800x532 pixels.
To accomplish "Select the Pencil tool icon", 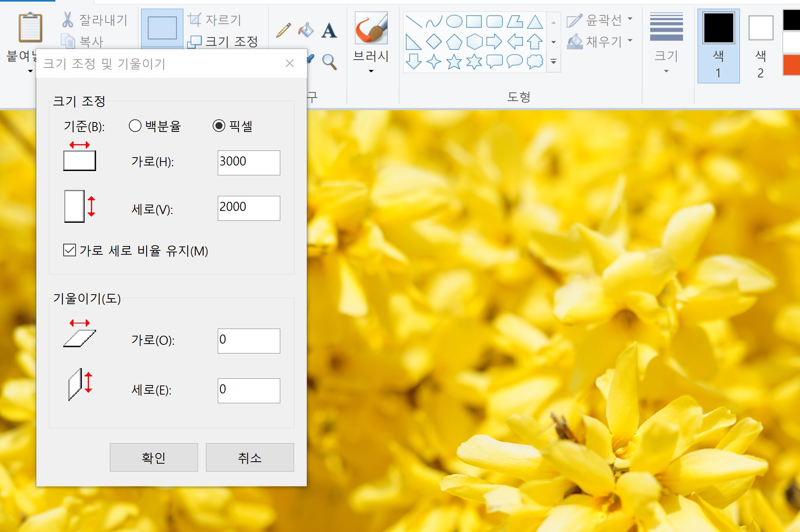I will (283, 30).
